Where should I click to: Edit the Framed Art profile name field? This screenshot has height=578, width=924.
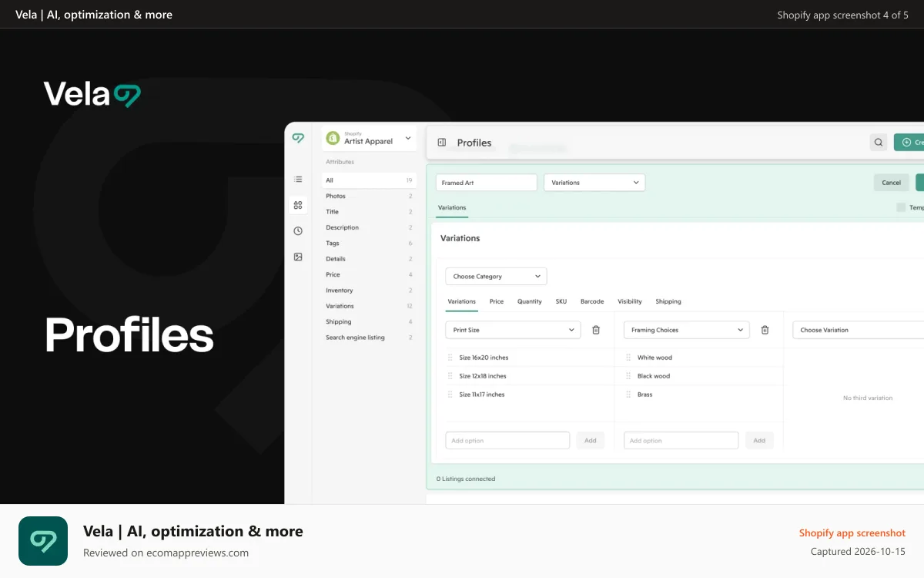point(487,183)
